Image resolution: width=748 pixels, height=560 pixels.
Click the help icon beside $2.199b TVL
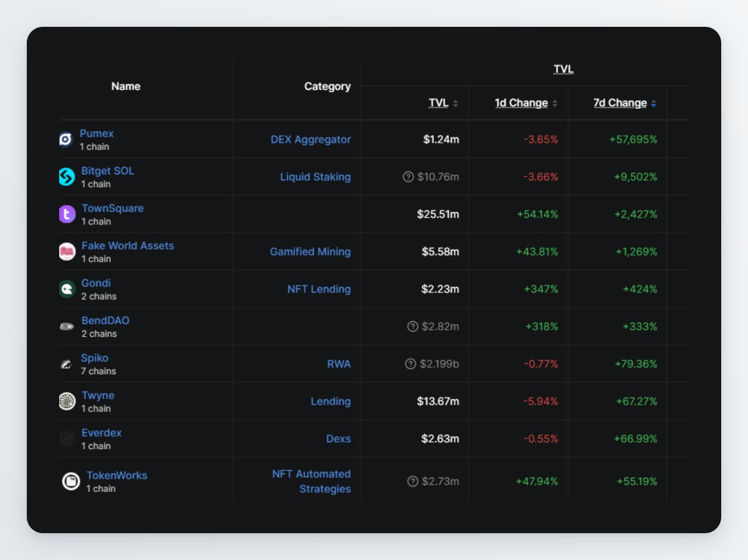click(410, 364)
